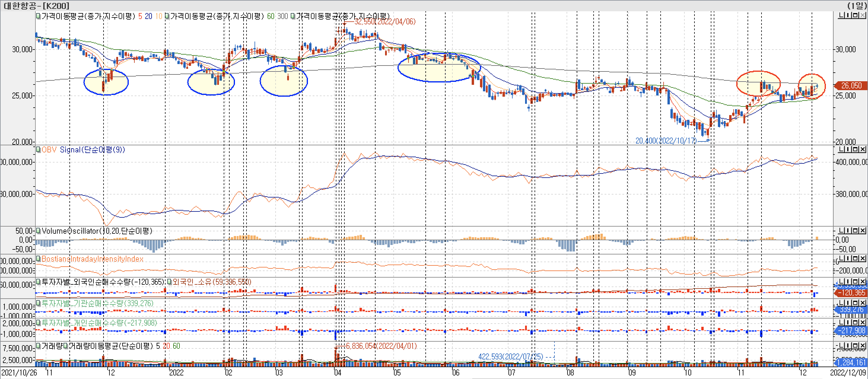Click the 6,836,054 peak volume label
The width and height of the screenshot is (868, 379).
coord(381,346)
